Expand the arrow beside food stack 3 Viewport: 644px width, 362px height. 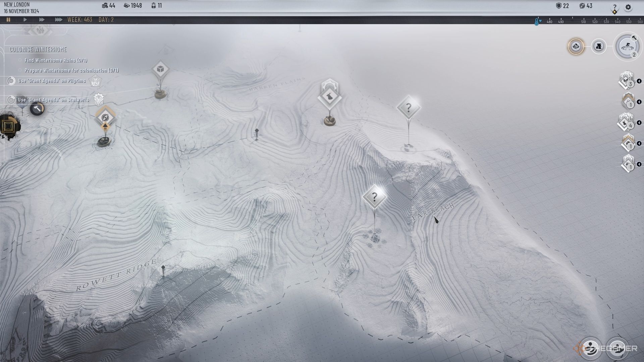point(639,81)
